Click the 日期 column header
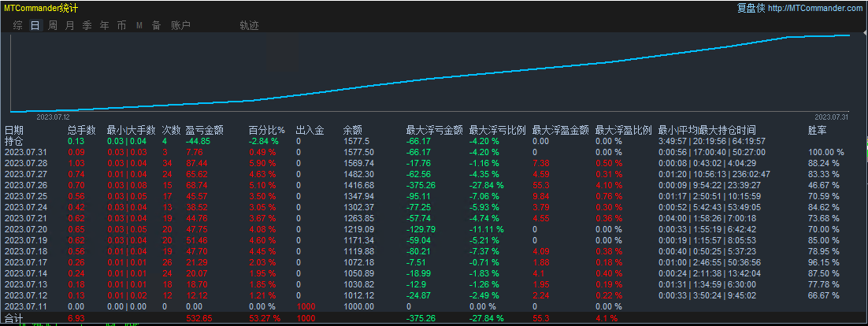Viewport: 868px width, 326px height. point(14,130)
